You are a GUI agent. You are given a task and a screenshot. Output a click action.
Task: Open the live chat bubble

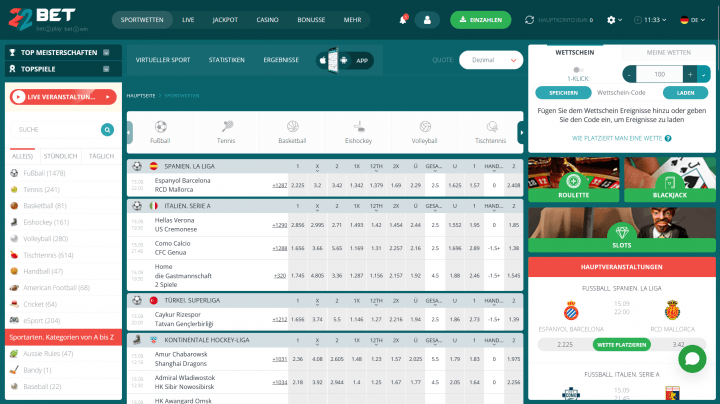(691, 359)
